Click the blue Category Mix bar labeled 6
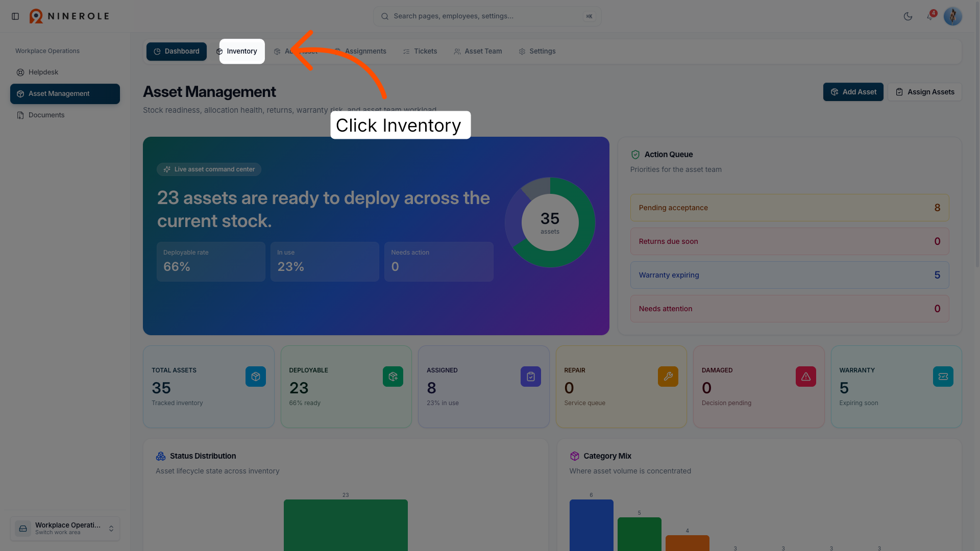The height and width of the screenshot is (551, 980). pos(591,525)
